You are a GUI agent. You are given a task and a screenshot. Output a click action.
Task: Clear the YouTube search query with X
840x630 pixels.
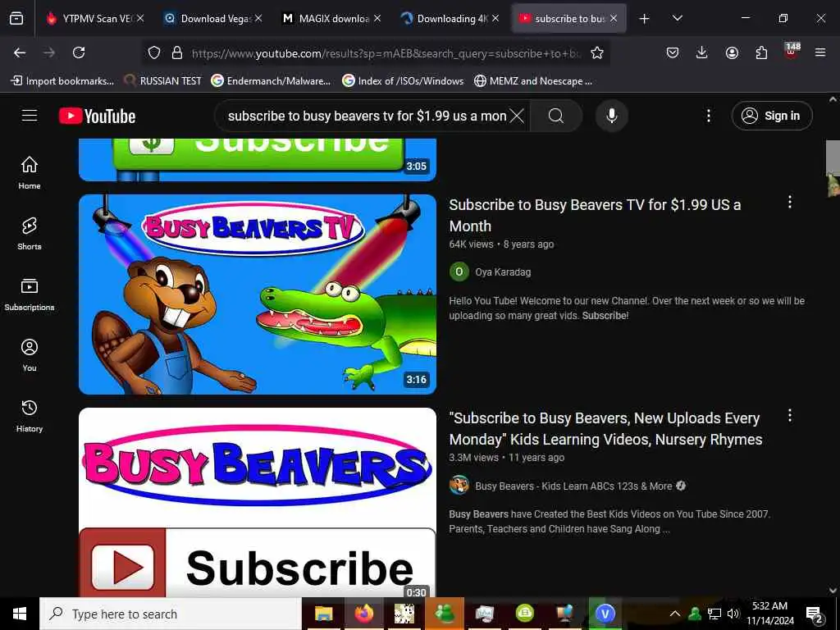[517, 116]
